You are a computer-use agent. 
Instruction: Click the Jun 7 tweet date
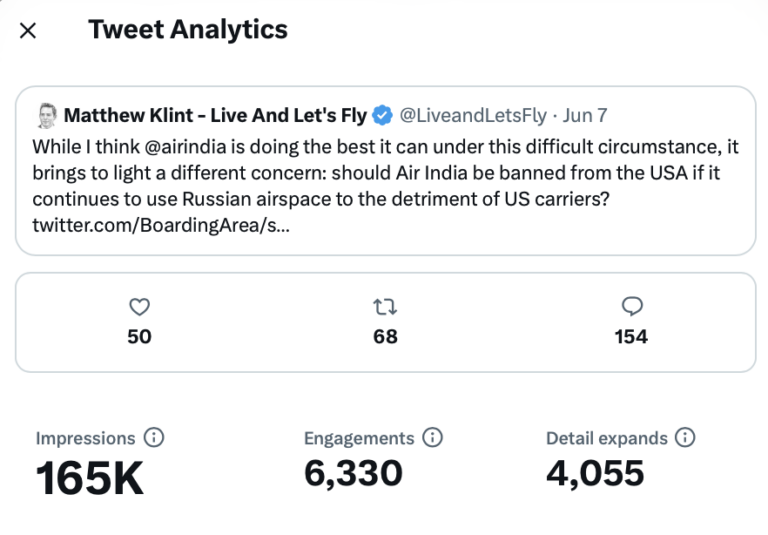586,115
